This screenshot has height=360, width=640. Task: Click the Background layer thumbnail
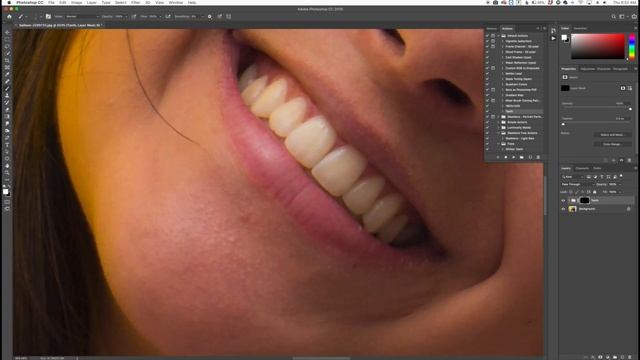tap(572, 209)
